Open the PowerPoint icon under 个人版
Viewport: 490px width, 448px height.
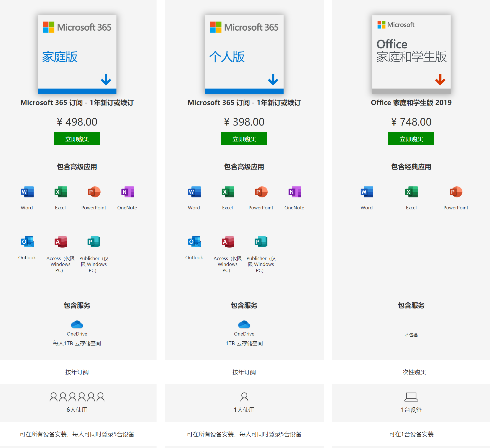[261, 192]
